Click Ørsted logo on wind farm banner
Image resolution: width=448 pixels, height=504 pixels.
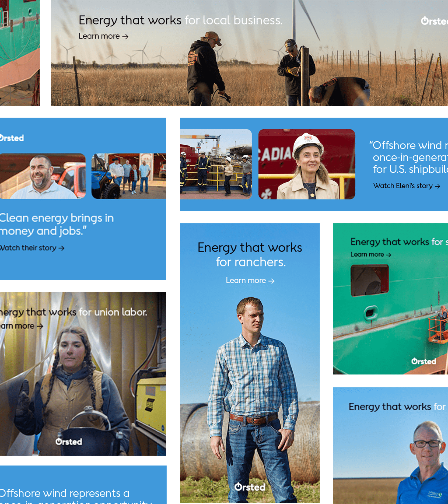coord(434,21)
